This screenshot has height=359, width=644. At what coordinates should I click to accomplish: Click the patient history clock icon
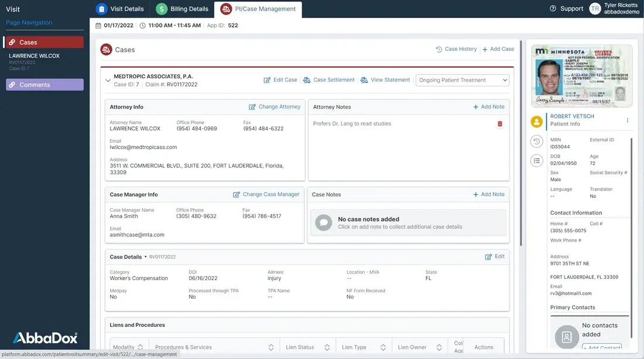(536, 141)
